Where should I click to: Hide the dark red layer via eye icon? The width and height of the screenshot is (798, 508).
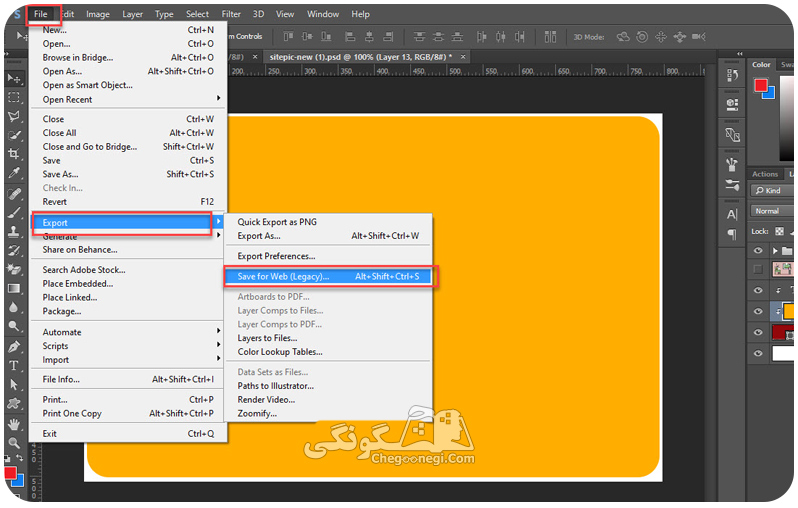pos(758,332)
